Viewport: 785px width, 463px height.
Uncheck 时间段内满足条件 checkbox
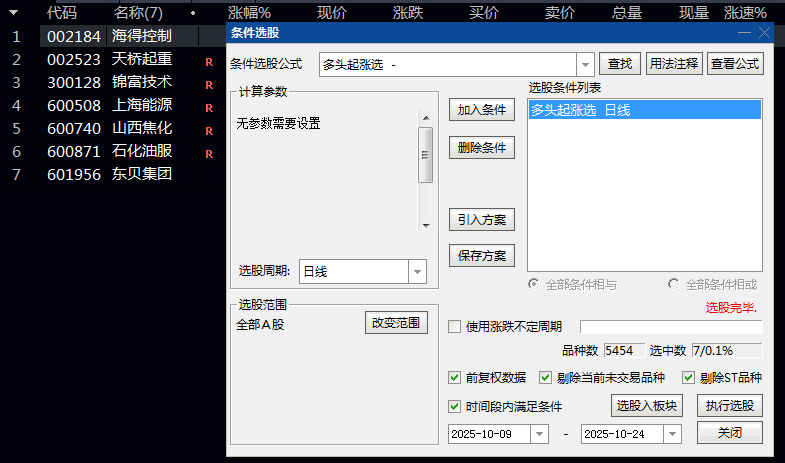click(455, 406)
